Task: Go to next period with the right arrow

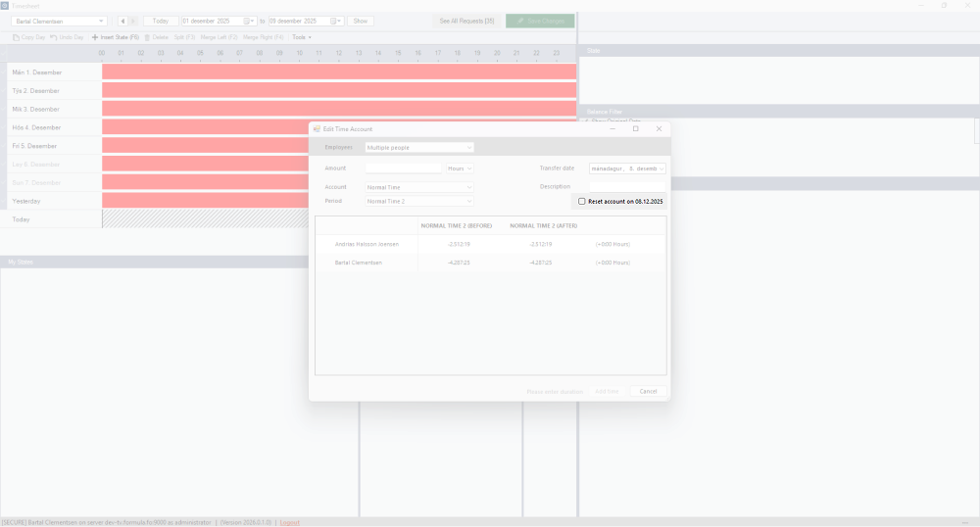Action: tap(132, 22)
